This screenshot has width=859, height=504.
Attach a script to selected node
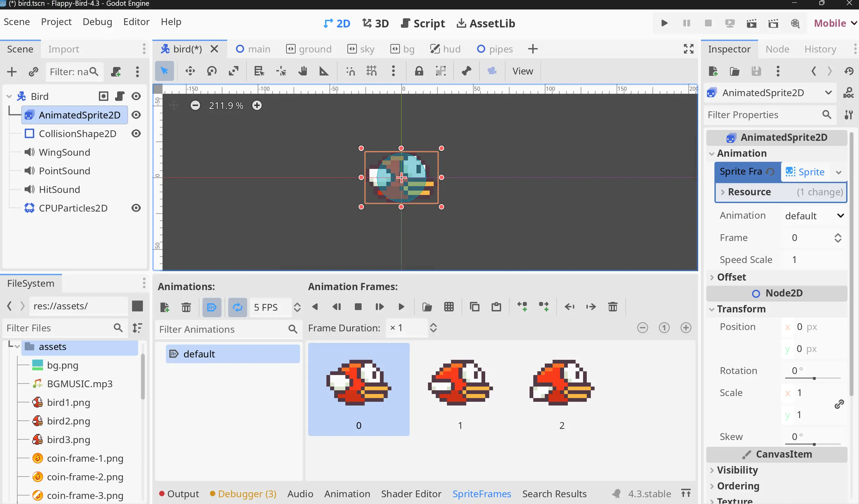click(x=116, y=72)
